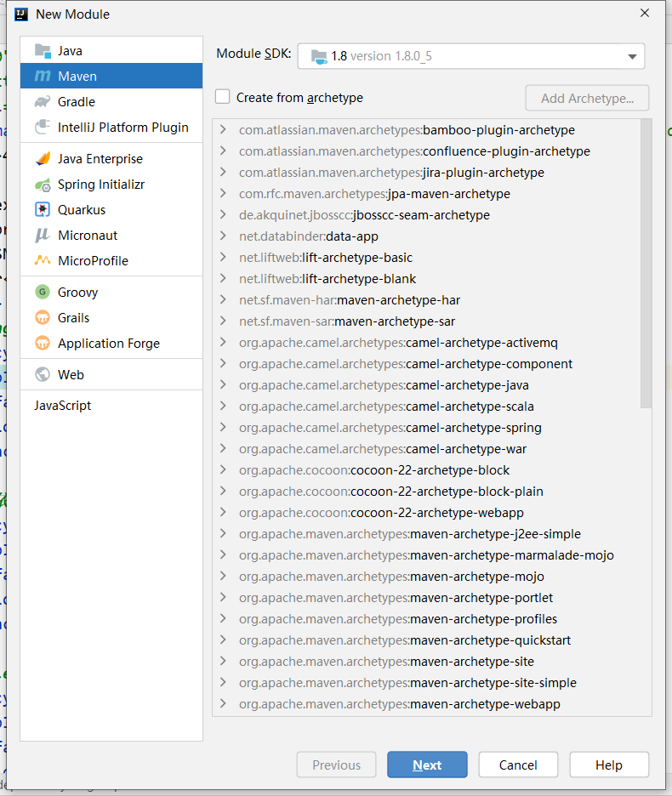Expand maven-archetype-quickstart node
Screen dimensions: 672x796
223,640
